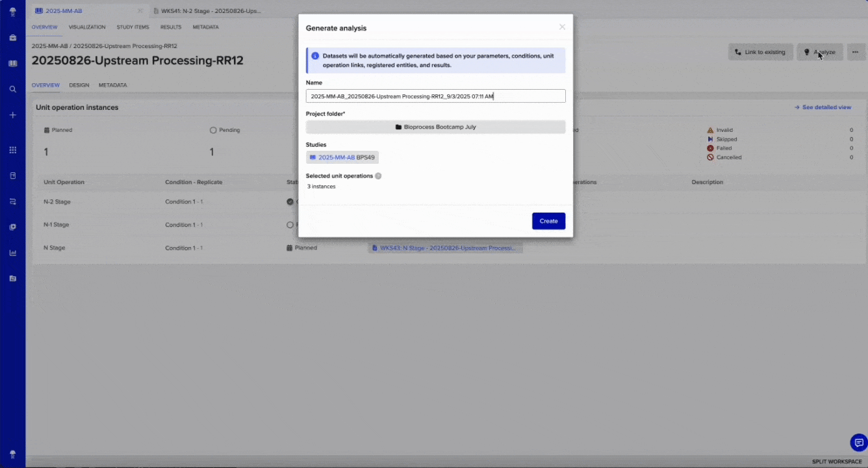Image resolution: width=868 pixels, height=468 pixels.
Task: Switch to the Design tab
Action: coord(79,85)
